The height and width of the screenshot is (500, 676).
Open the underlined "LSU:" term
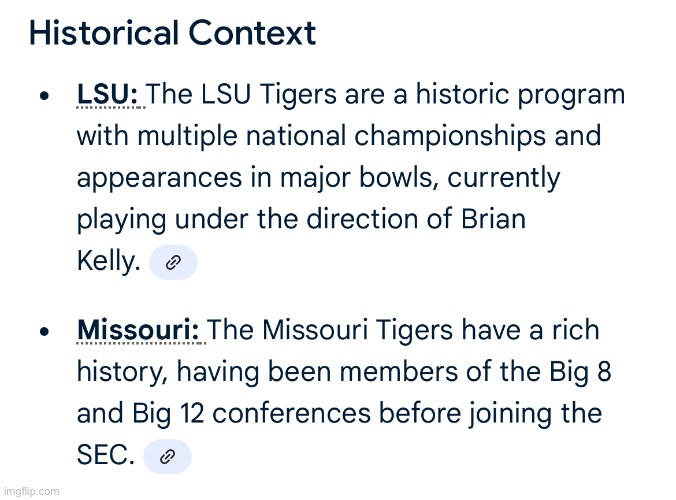(108, 95)
